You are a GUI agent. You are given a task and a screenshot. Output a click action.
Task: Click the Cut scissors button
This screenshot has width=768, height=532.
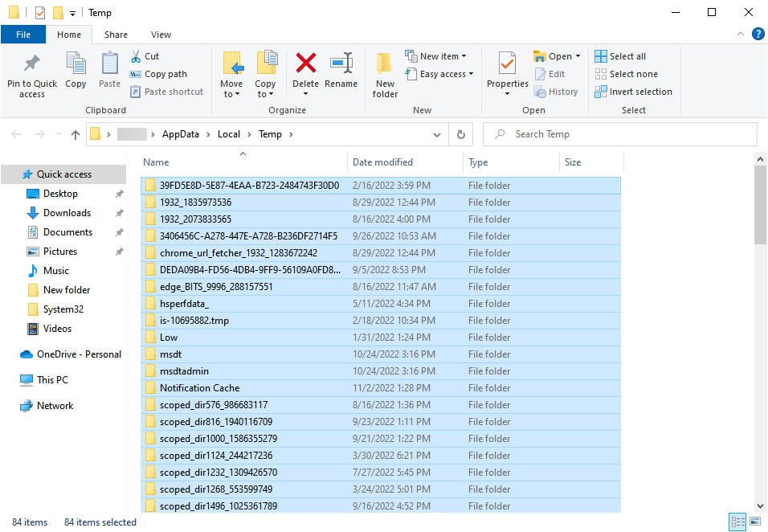tap(145, 56)
